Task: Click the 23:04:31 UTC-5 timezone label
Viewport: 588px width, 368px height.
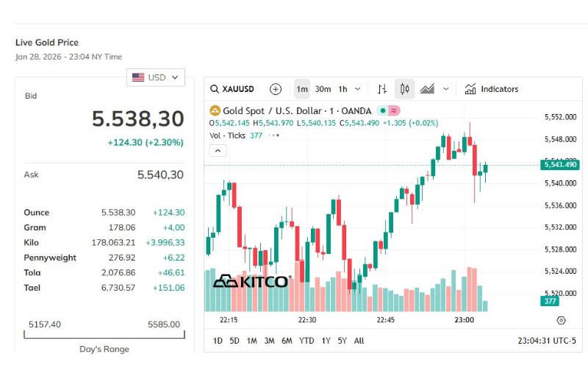Action: click(547, 341)
